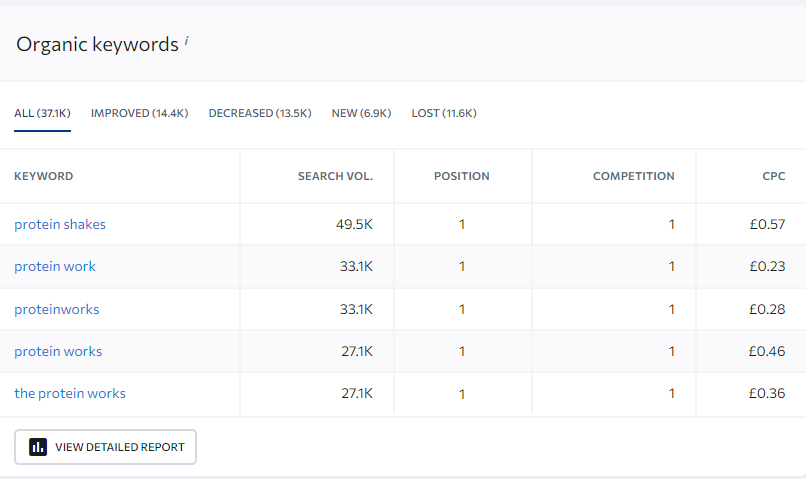The image size is (806, 479).
Task: Click search volume for 'protein works' row
Action: click(357, 352)
